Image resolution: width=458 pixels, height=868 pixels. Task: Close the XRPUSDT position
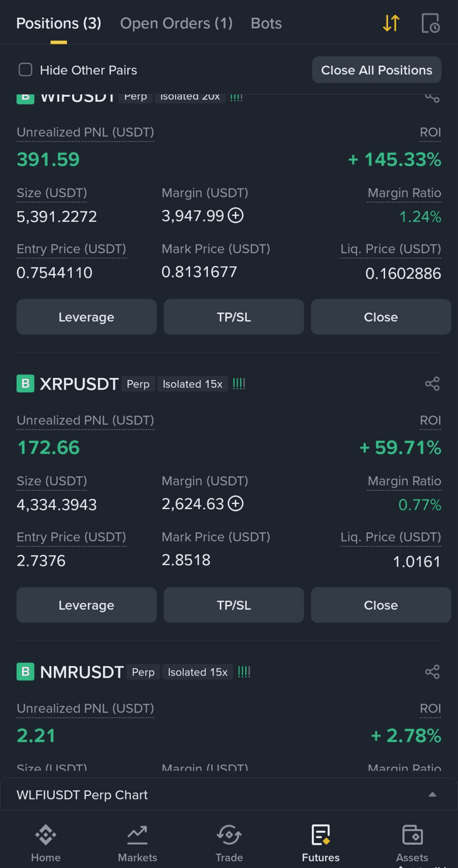381,605
